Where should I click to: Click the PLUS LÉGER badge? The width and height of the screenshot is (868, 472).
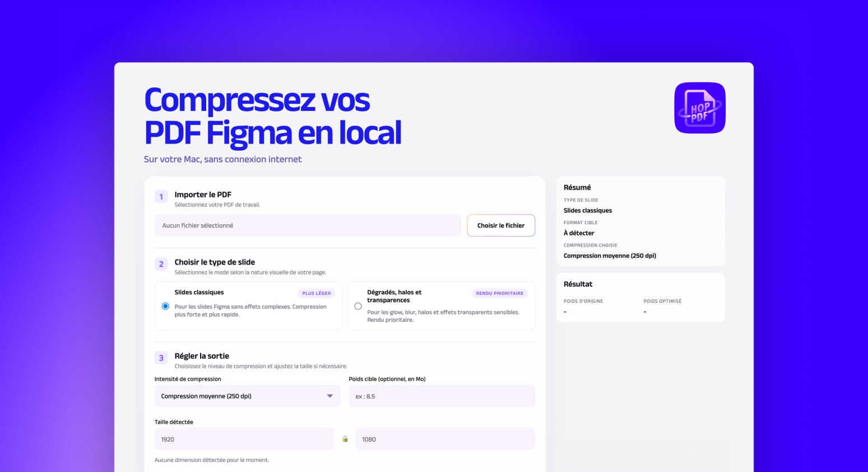317,293
